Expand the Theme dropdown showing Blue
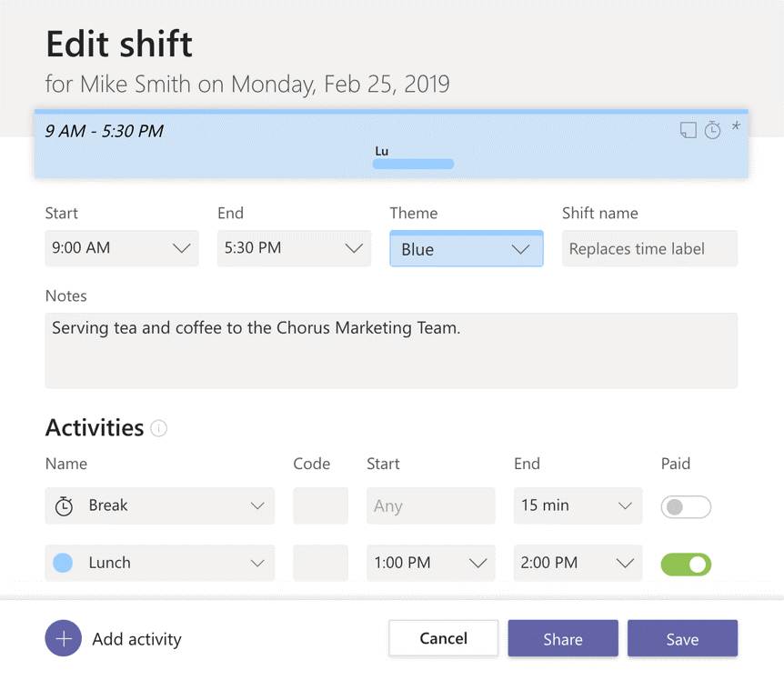 (466, 249)
